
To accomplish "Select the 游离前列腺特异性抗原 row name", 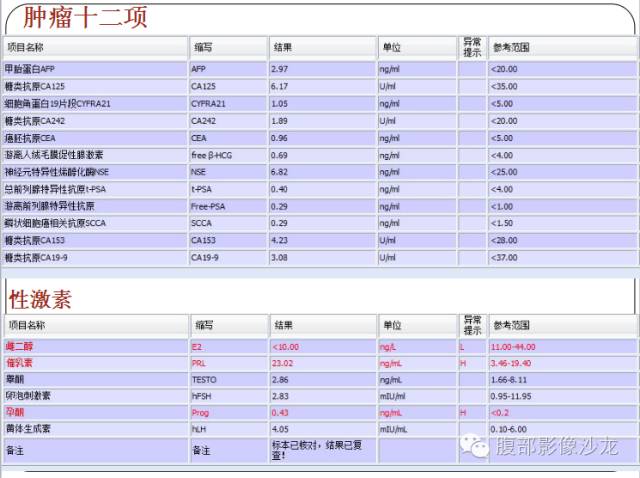I will click(49, 206).
